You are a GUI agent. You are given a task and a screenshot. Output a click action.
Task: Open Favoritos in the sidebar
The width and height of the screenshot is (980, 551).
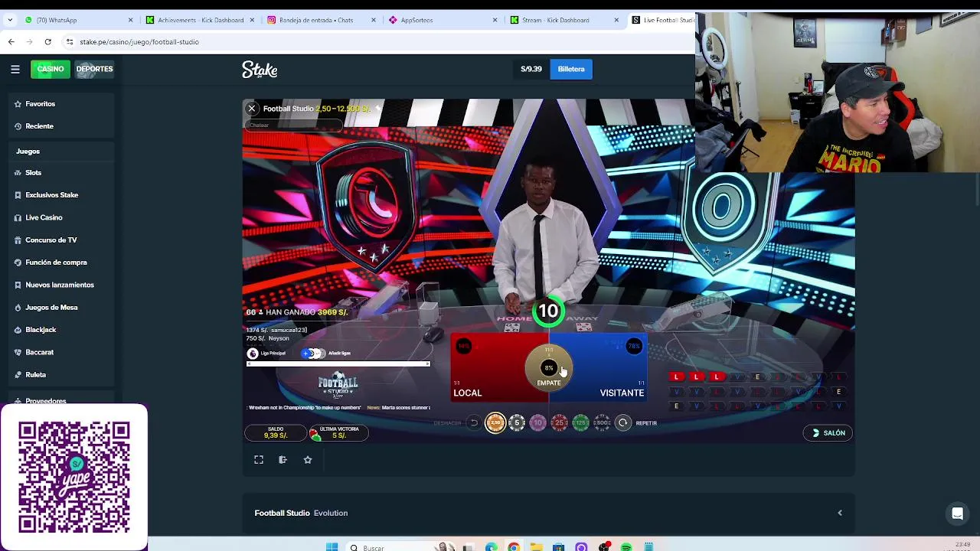pos(61,104)
